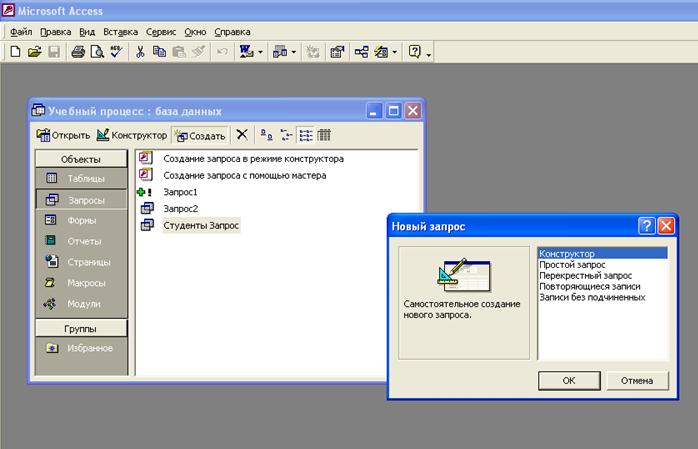Select Запросы in objects pane
Viewport: 698px width, 449px height.
(81, 200)
